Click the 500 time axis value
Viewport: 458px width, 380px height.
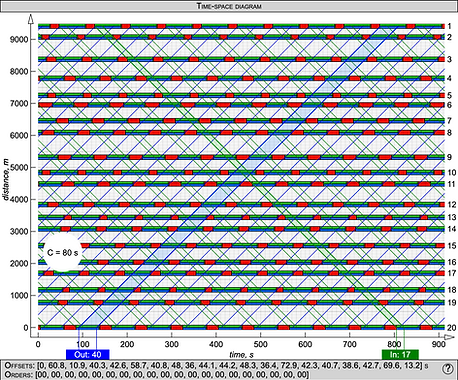pos(260,344)
